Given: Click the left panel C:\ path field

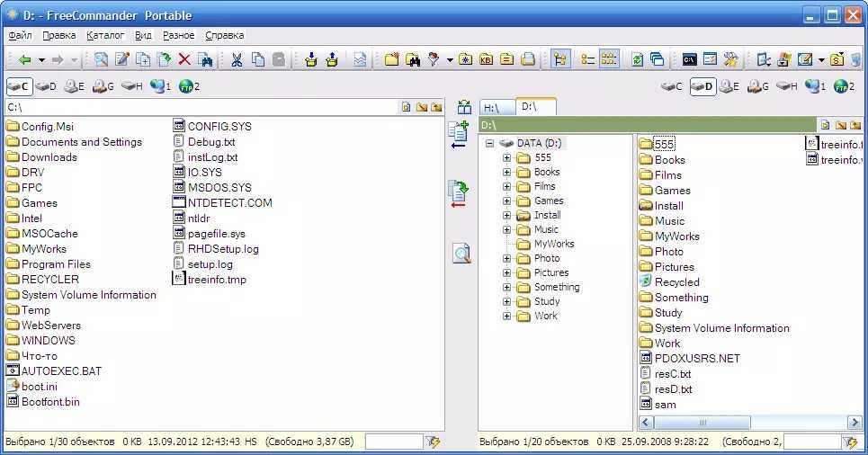Looking at the screenshot, I should pyautogui.click(x=198, y=107).
